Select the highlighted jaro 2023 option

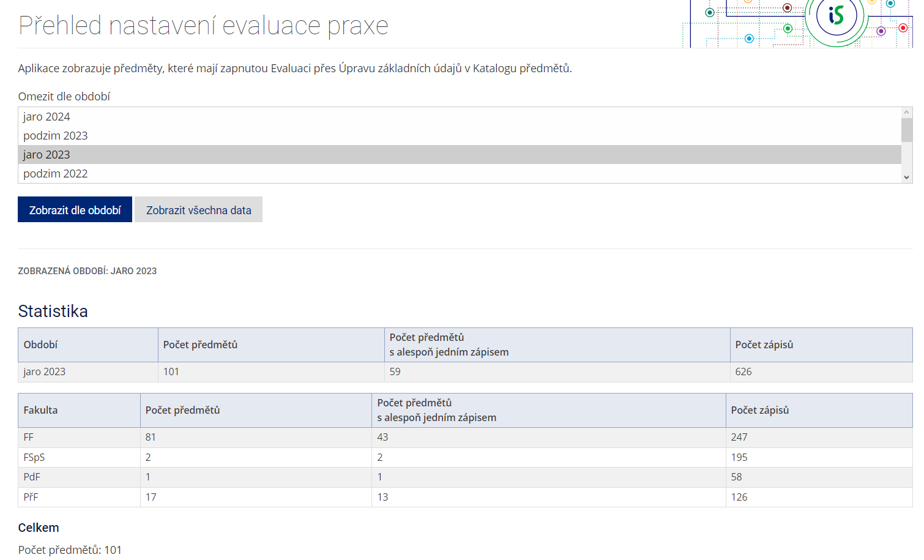tap(460, 155)
